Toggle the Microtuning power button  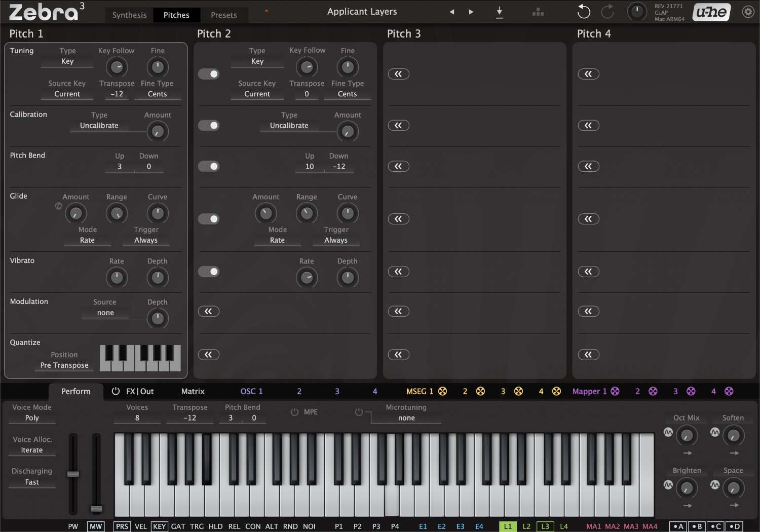coord(360,412)
